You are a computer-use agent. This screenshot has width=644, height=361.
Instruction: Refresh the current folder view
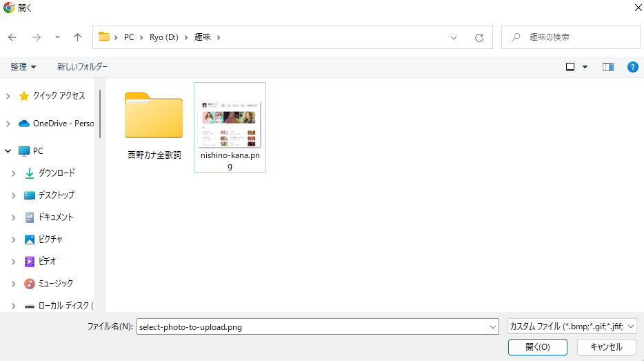pos(479,37)
